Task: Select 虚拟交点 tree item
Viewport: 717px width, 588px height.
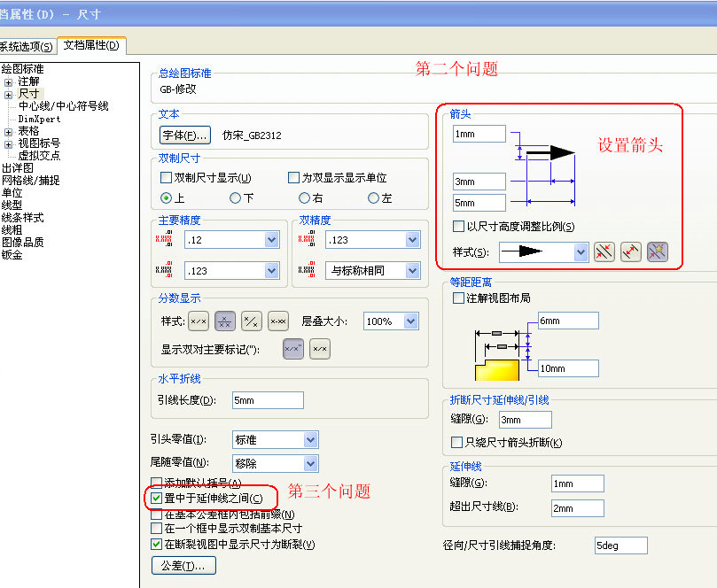Action: point(39,155)
